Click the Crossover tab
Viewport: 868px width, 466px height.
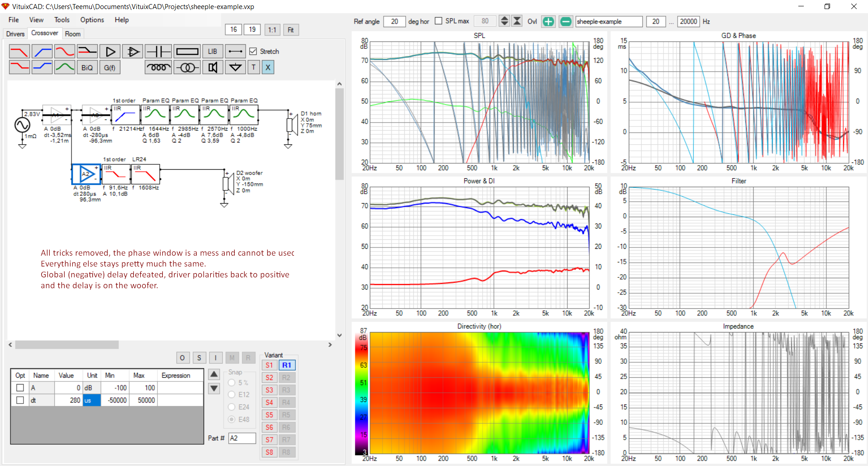44,33
